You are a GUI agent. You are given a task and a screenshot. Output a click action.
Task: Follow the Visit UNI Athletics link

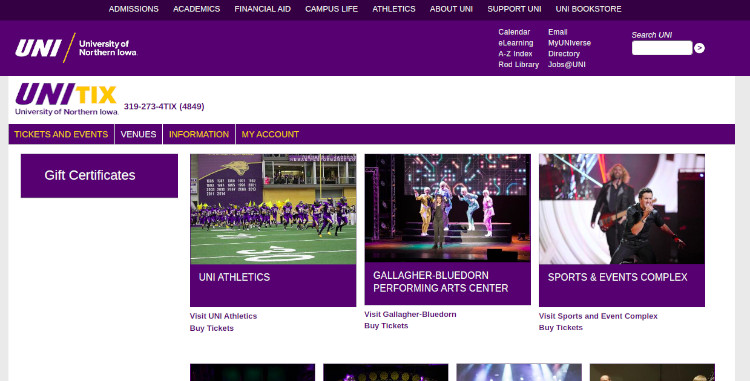point(223,316)
